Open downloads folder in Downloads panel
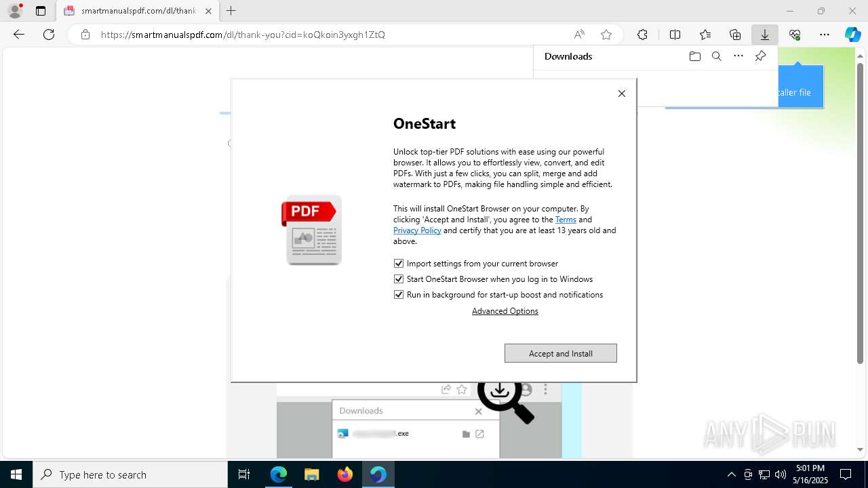 tap(694, 56)
